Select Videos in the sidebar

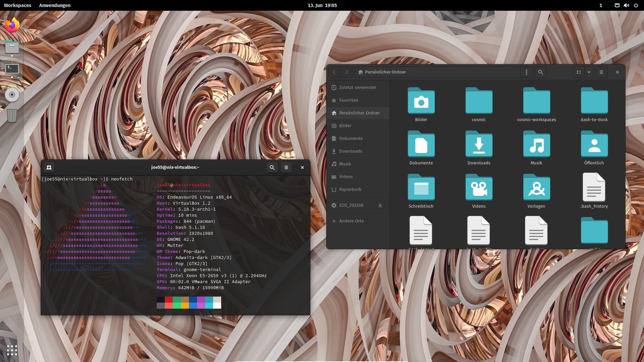[358, 177]
